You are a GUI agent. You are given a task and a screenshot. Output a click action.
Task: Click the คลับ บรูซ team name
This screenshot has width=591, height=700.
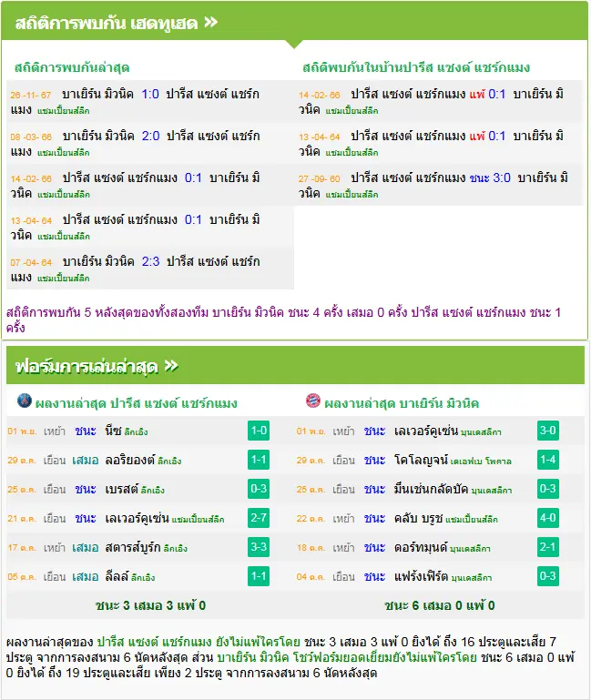[418, 518]
